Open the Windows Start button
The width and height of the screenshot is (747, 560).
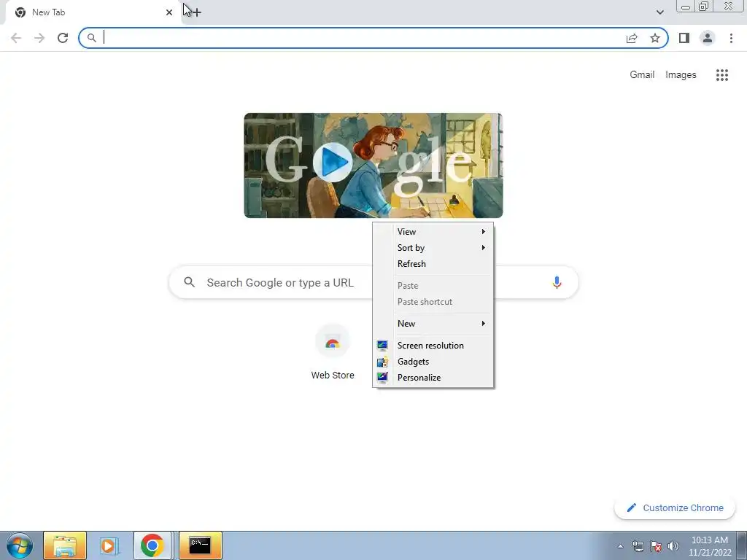point(20,545)
